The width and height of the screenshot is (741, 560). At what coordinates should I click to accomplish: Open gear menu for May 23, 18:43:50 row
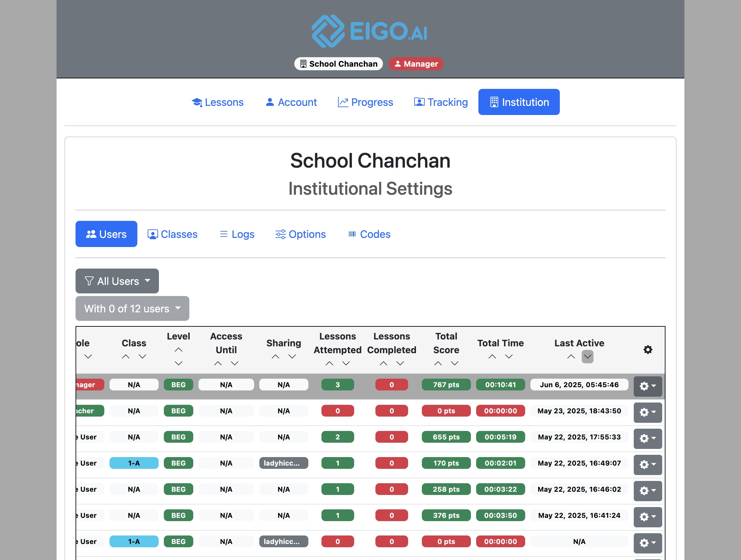[x=648, y=412]
